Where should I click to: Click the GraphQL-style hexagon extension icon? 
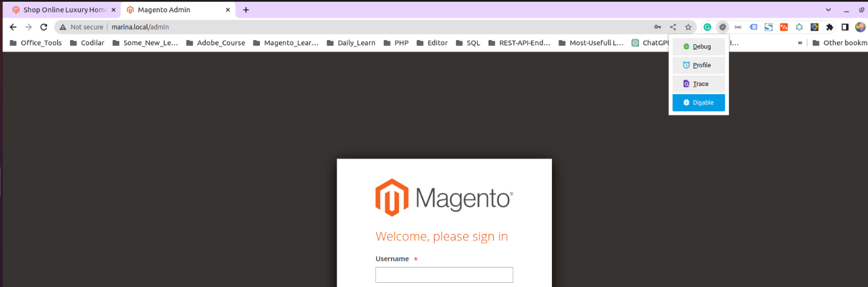(799, 27)
